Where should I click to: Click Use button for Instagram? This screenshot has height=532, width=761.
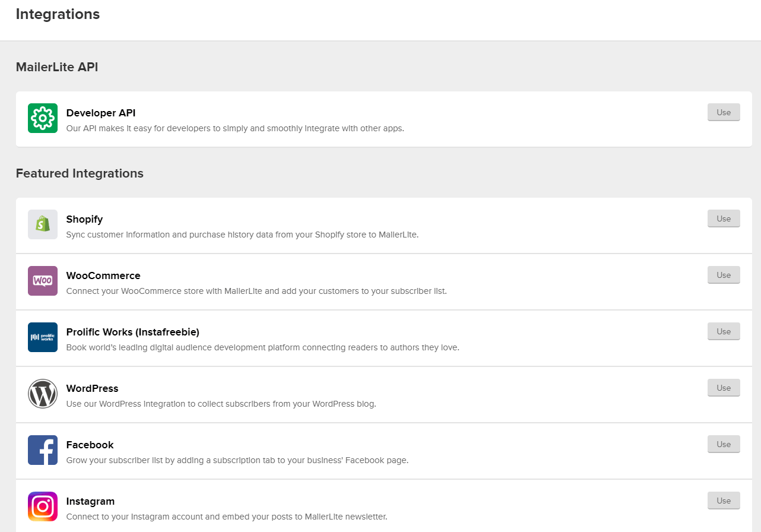(x=724, y=501)
